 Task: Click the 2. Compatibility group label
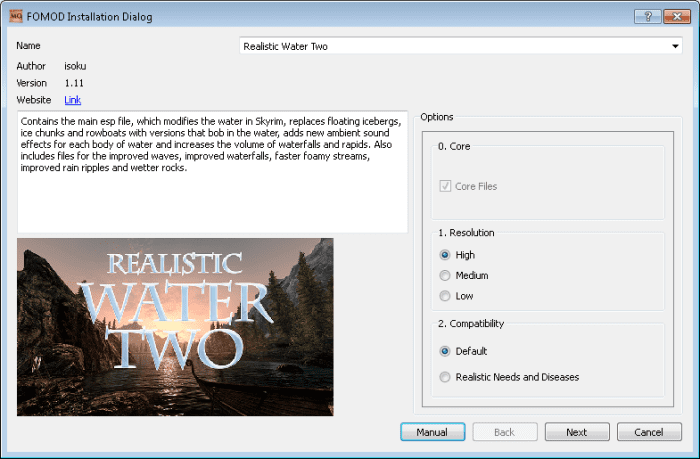point(471,323)
